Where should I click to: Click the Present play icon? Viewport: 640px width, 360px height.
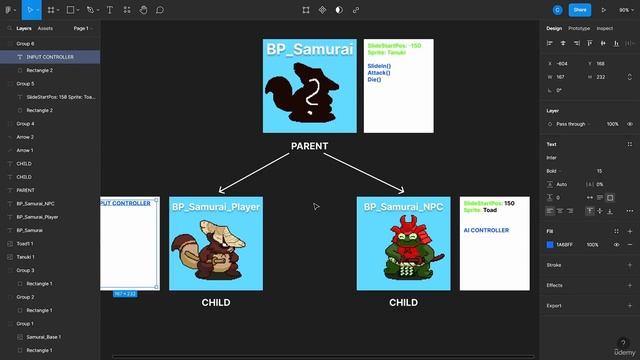603,10
